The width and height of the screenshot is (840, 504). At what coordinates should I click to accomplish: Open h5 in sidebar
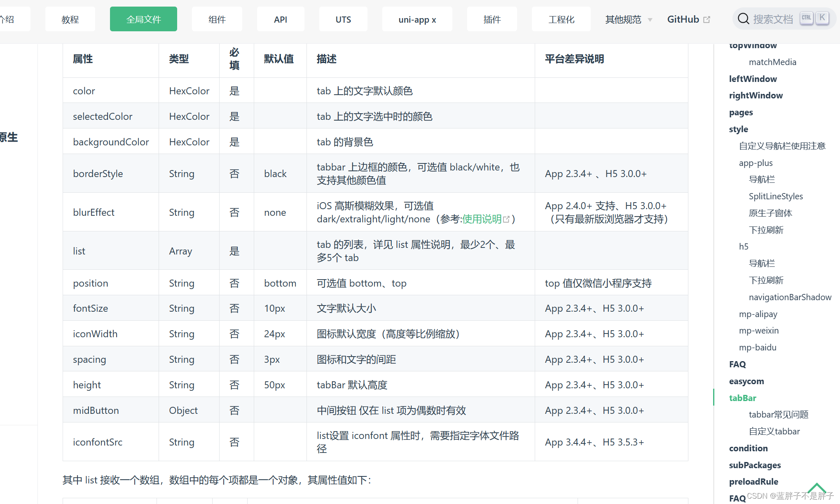pos(744,247)
